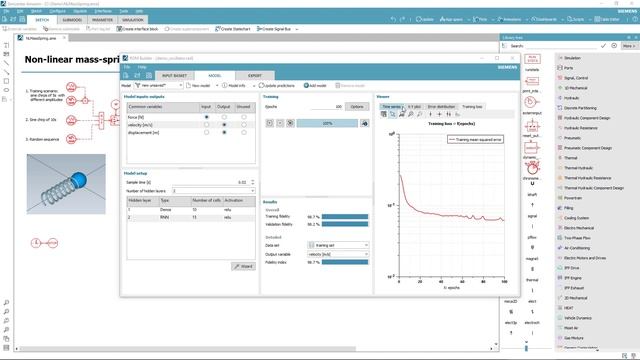Click the training progress bar at 100%
The width and height of the screenshot is (640, 360).
[327, 123]
